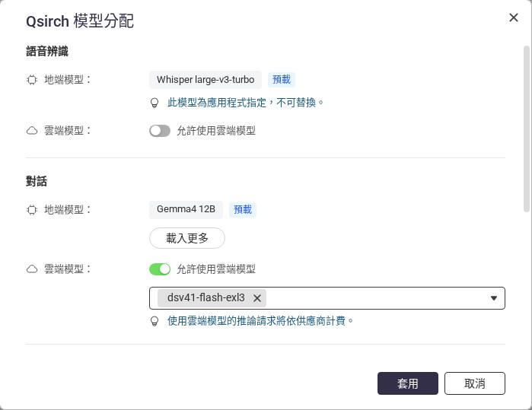This screenshot has width=532, height=410.
Task: Close the Qsirch 模型分配 dialog
Action: (513, 17)
